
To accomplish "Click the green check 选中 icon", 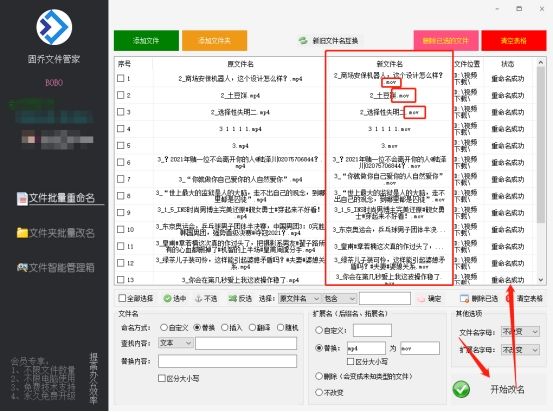I will (x=167, y=299).
